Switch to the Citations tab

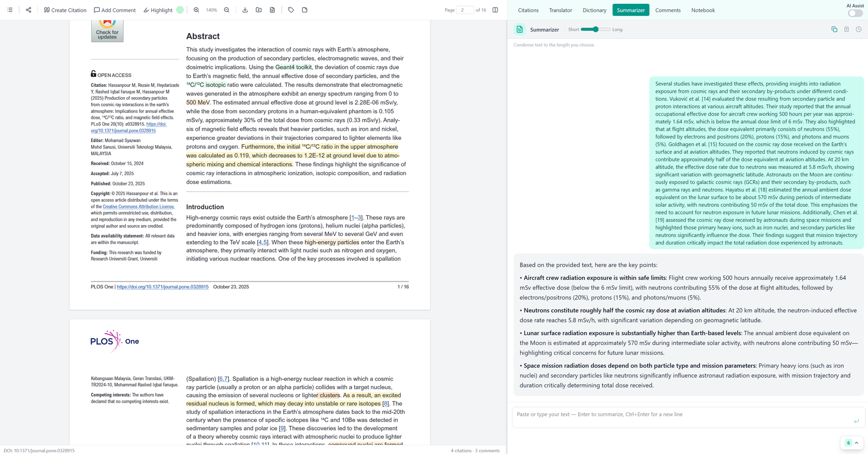pos(528,10)
